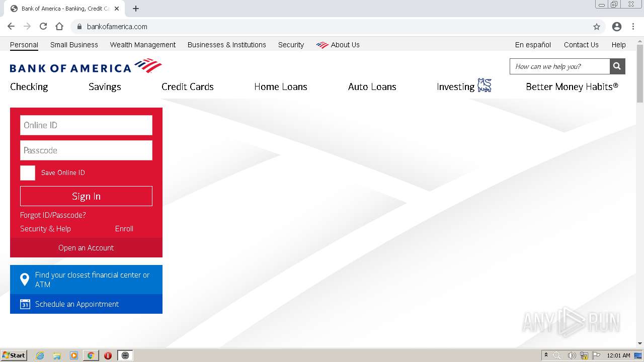Click the Show desktop button in the tray
Image resolution: width=644 pixels, height=362 pixels.
pos(638,355)
